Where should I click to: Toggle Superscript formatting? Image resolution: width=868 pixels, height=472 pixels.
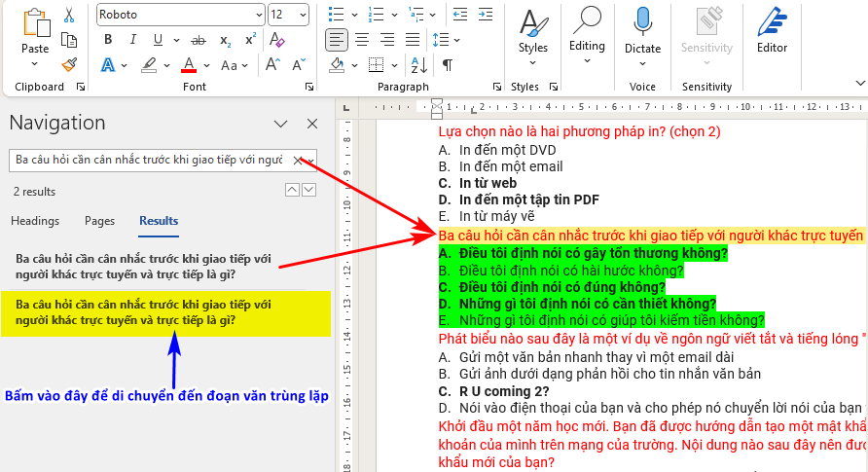point(250,39)
